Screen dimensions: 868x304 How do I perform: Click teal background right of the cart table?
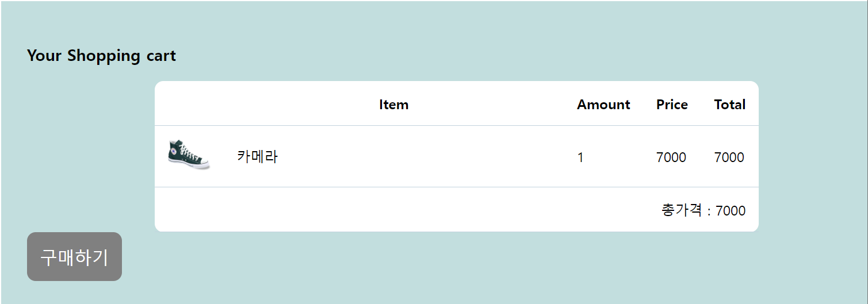(x=811, y=156)
